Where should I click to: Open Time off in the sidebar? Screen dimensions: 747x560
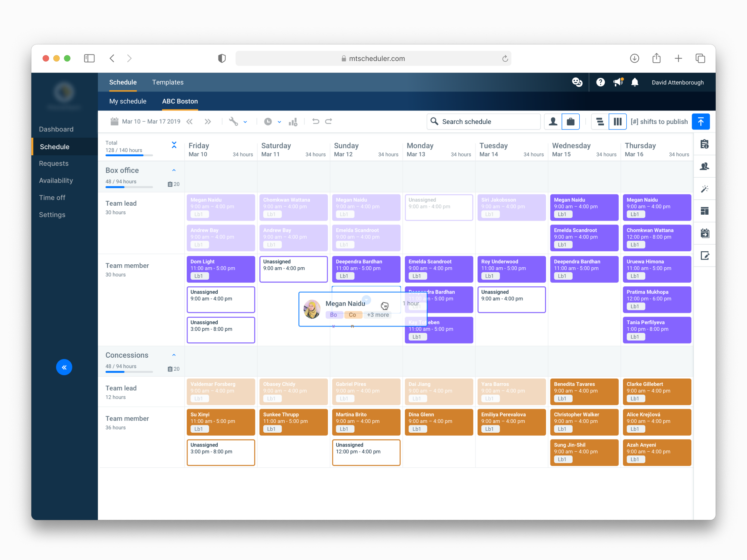(x=52, y=197)
